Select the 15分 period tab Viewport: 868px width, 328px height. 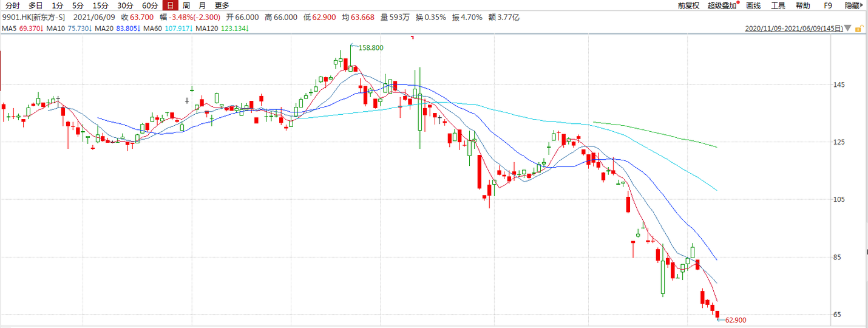(x=100, y=5)
